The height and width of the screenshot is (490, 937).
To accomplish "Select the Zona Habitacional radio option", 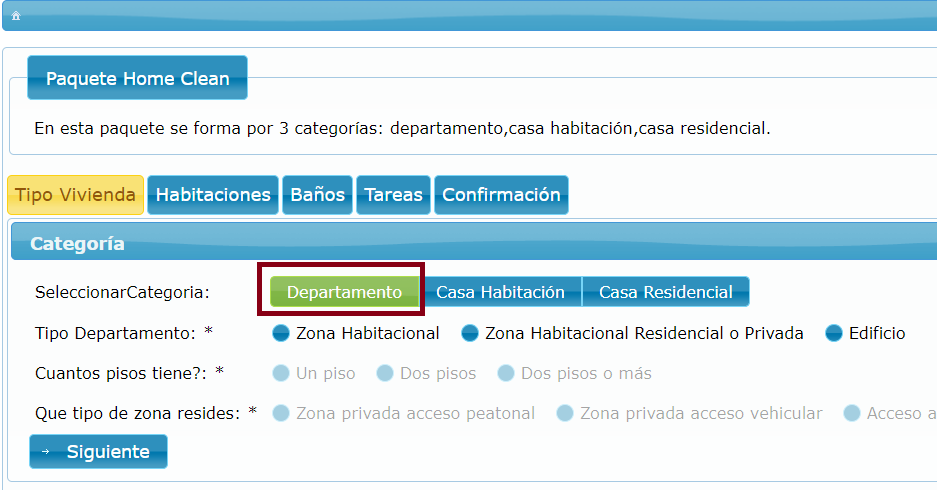I will [281, 333].
